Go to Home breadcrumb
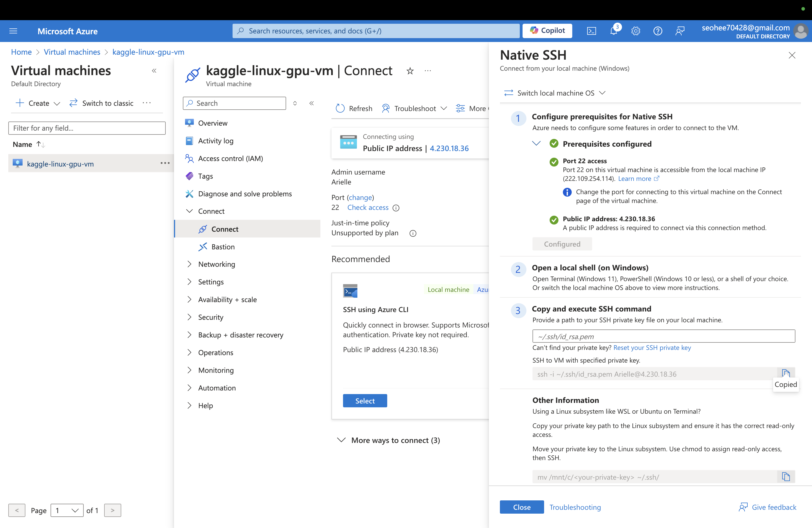812x528 pixels. 21,52
